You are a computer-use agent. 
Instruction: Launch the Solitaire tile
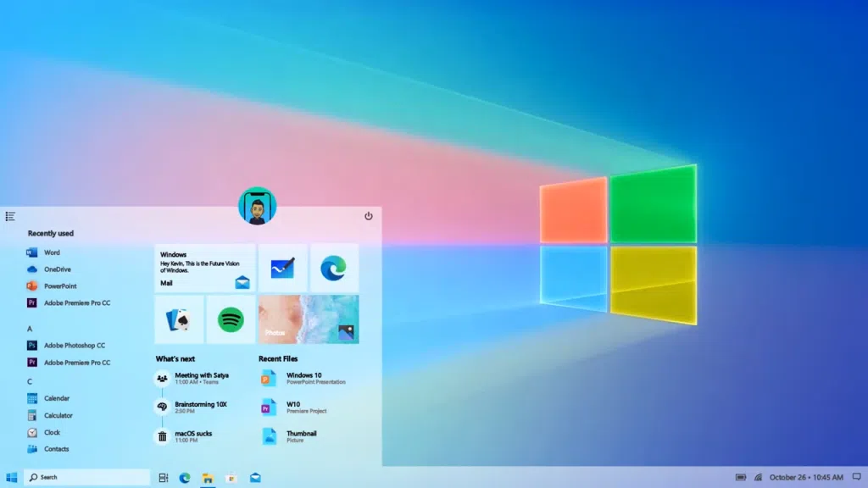[x=178, y=319]
